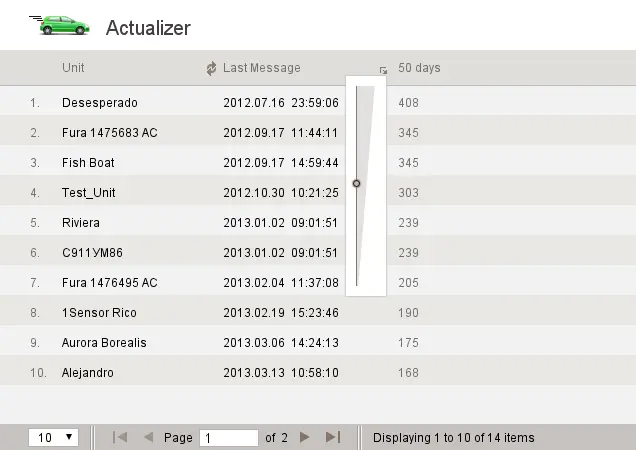The image size is (636, 450).
Task: Click the green car Actualizer logo
Action: (59, 25)
